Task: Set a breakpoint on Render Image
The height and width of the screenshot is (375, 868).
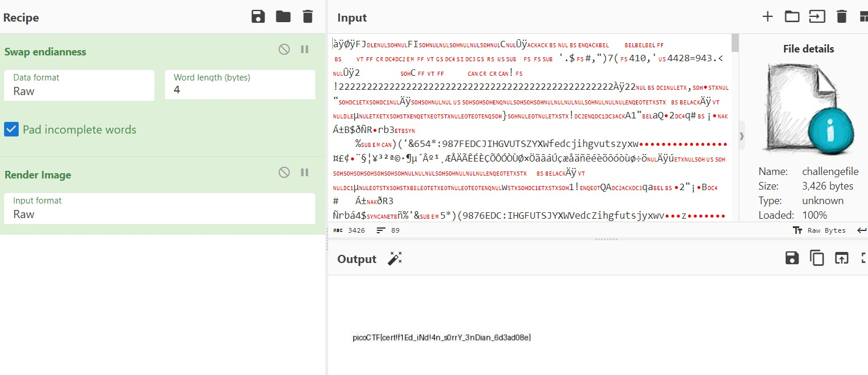Action: tap(304, 173)
